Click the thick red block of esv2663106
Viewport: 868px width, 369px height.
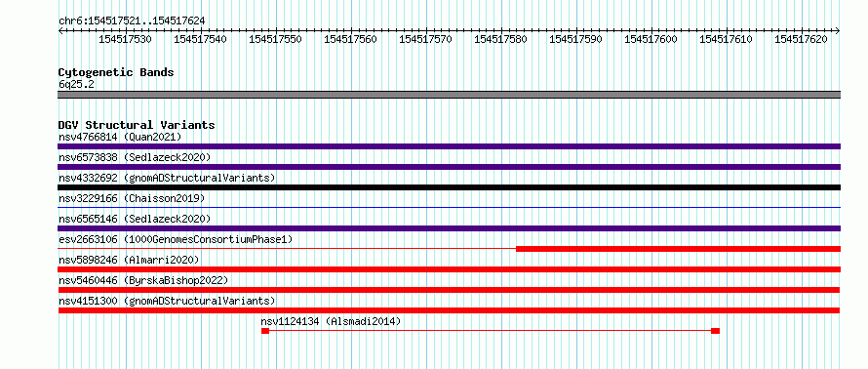click(x=678, y=249)
